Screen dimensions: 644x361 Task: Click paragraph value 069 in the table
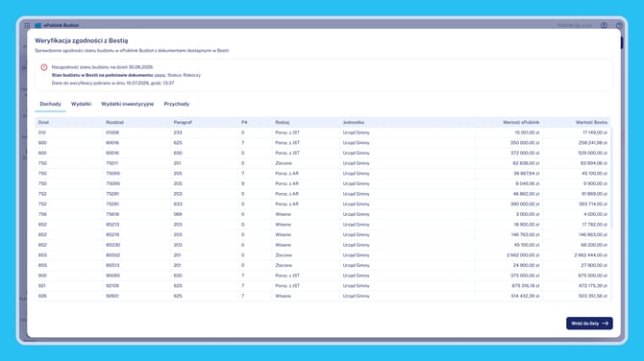point(178,214)
